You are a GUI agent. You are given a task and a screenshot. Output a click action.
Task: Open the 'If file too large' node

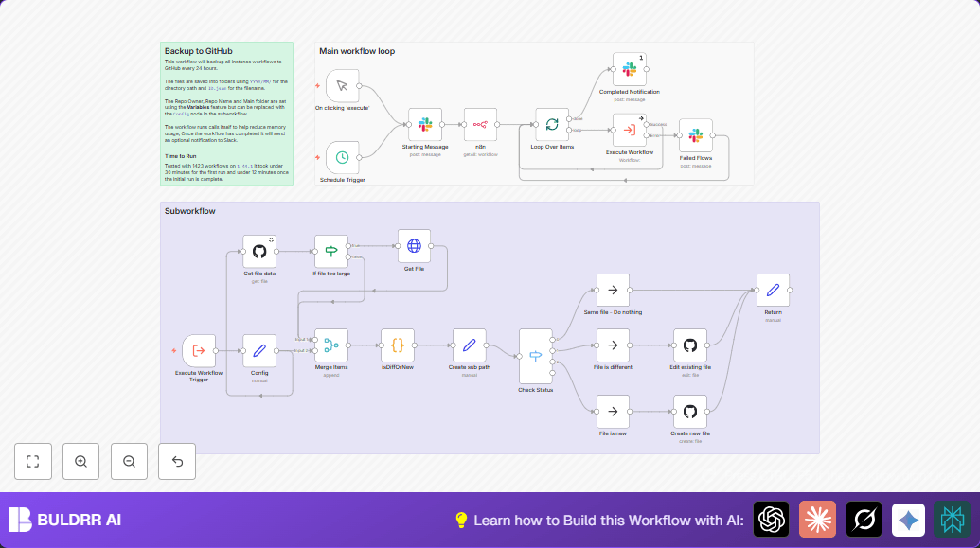pos(331,251)
